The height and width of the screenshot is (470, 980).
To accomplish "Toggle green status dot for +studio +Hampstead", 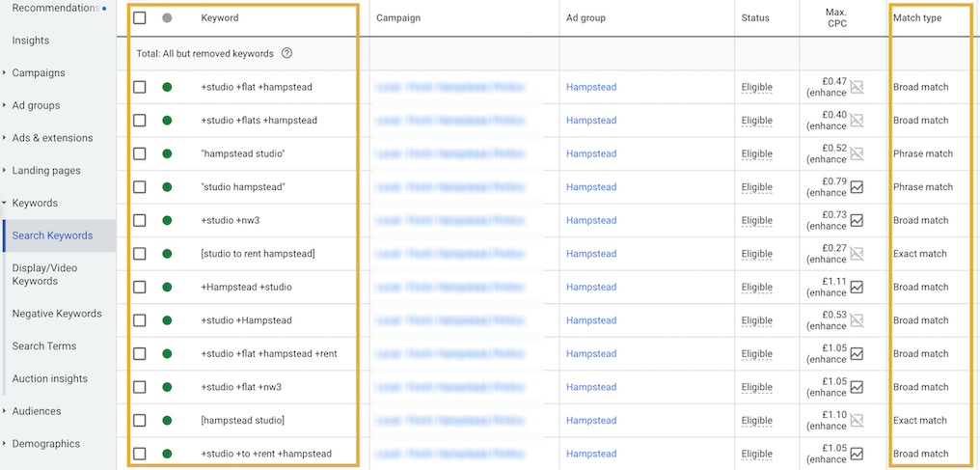I will tap(167, 320).
